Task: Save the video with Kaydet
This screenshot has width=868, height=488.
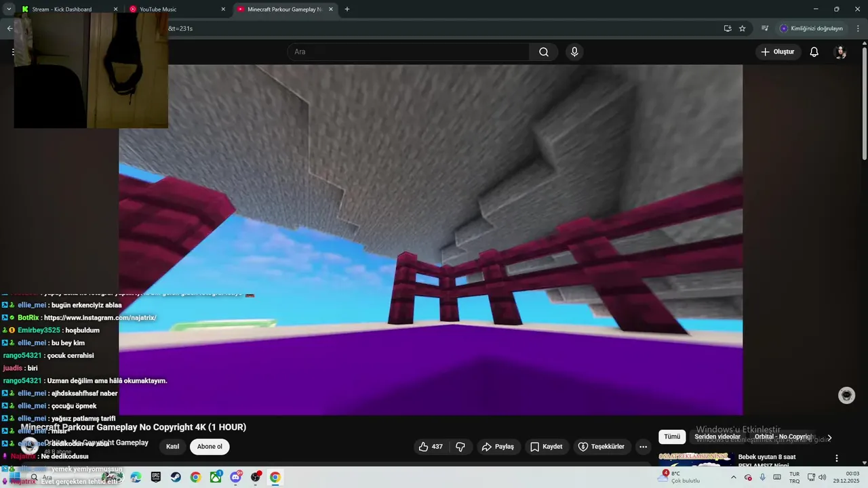Action: 547,447
